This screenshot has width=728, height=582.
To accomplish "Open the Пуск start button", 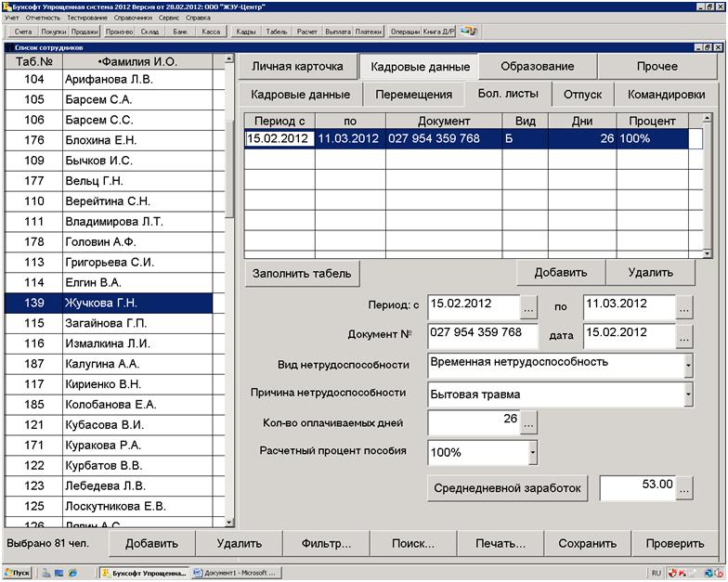I will click(x=18, y=573).
